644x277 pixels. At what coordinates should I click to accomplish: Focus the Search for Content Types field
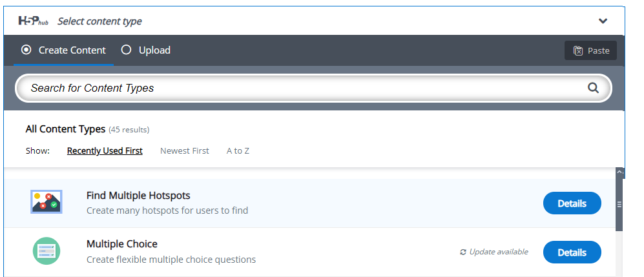click(313, 88)
